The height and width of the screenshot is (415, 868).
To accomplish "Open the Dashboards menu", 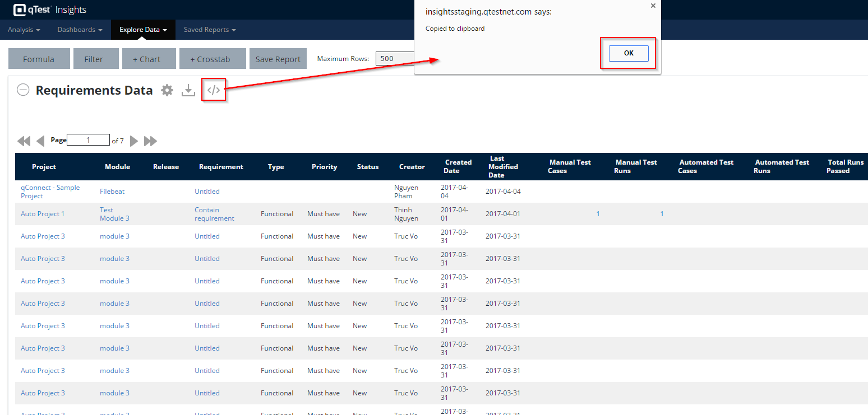I will pyautogui.click(x=80, y=30).
